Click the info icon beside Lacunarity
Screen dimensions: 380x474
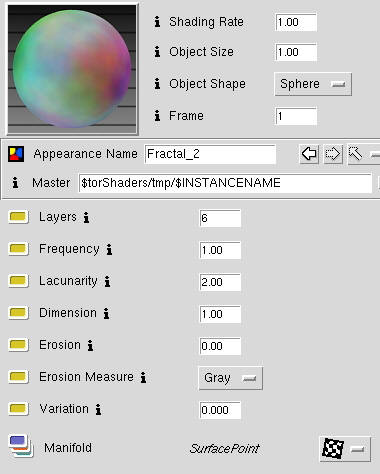pyautogui.click(x=107, y=282)
